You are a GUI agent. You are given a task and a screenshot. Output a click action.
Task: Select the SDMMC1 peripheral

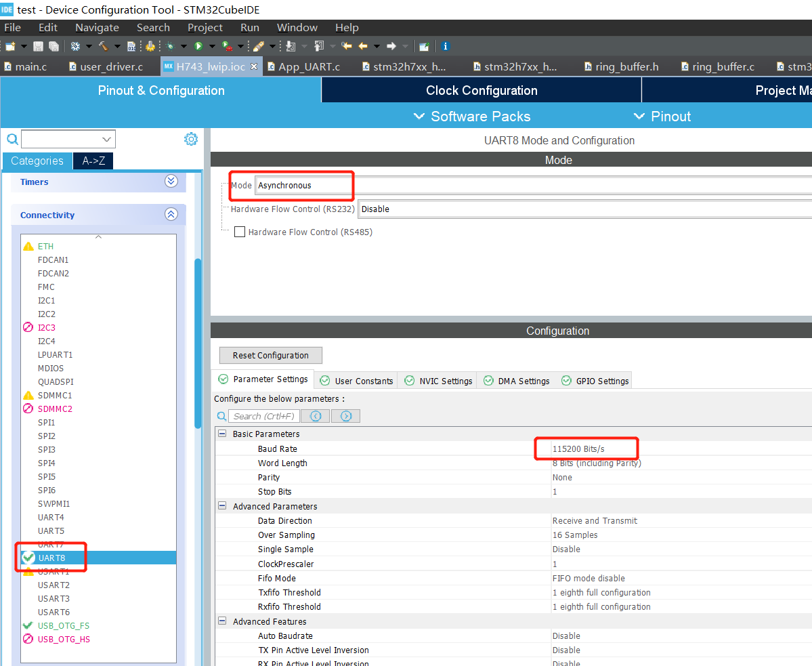coord(54,395)
